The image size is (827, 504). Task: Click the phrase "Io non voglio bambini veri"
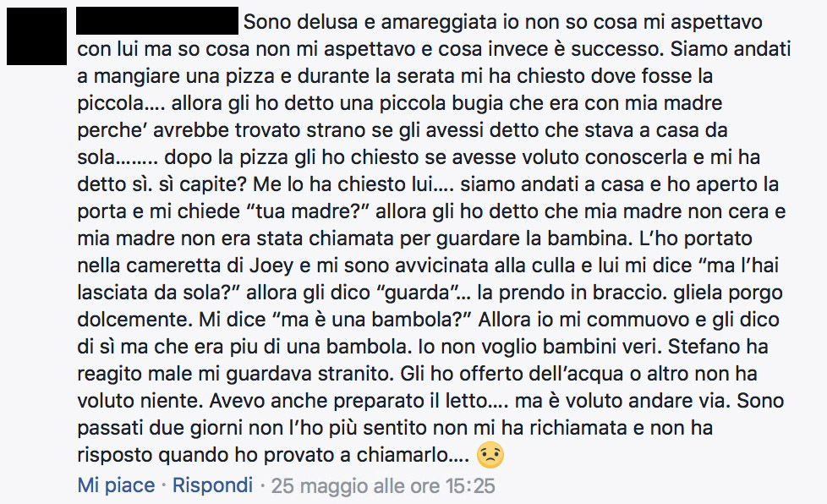(x=538, y=347)
